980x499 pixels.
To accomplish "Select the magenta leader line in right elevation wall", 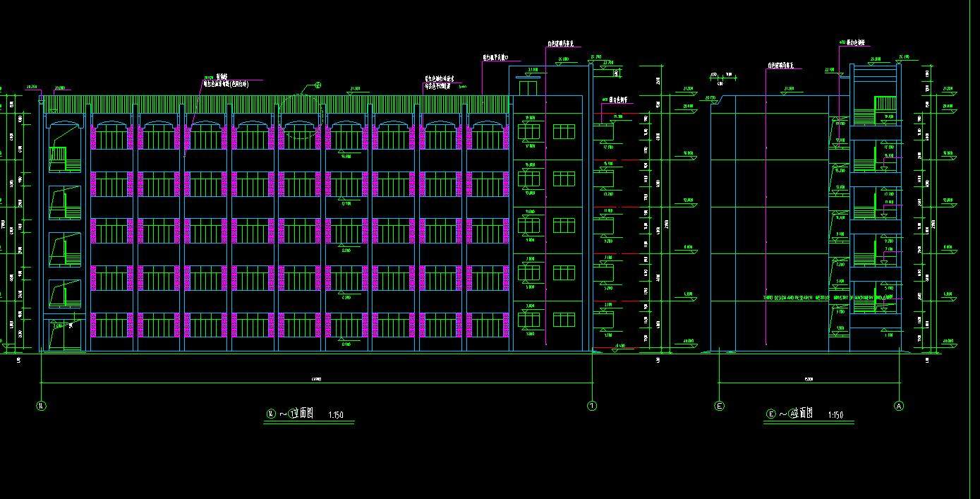I will tap(766, 212).
